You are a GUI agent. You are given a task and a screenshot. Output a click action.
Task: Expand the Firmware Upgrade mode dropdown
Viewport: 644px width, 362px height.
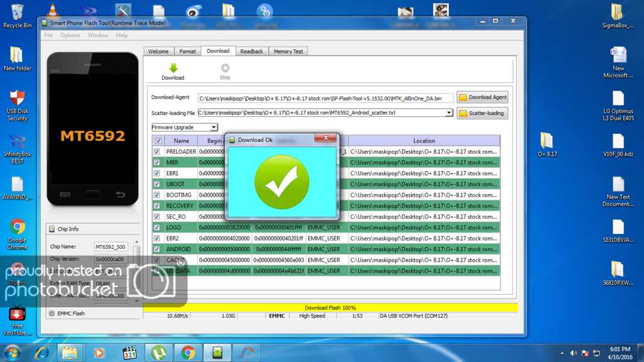tap(214, 127)
